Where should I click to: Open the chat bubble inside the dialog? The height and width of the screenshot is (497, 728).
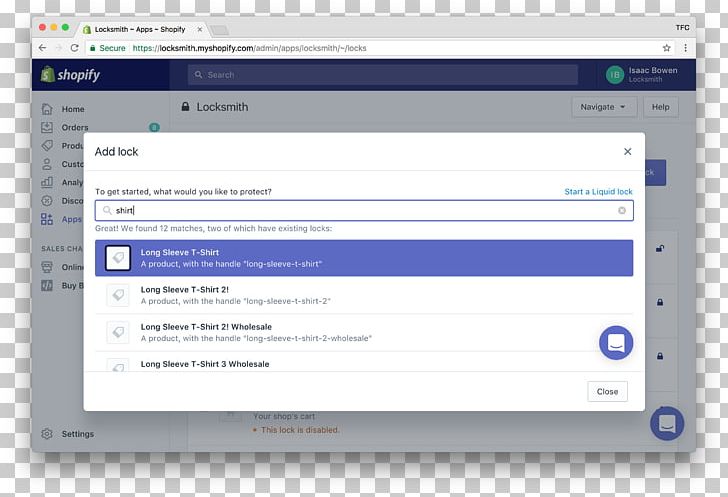616,342
